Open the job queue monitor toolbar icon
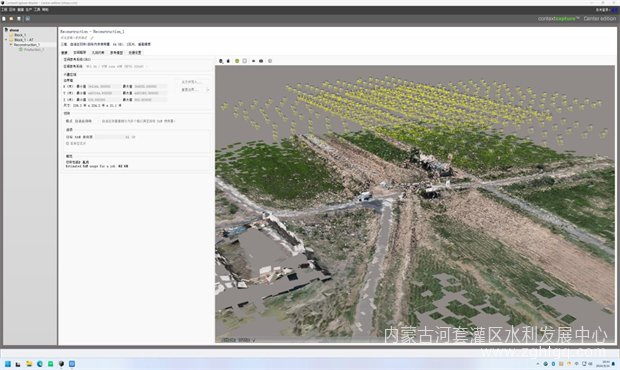The width and height of the screenshot is (620, 370). 28,19
